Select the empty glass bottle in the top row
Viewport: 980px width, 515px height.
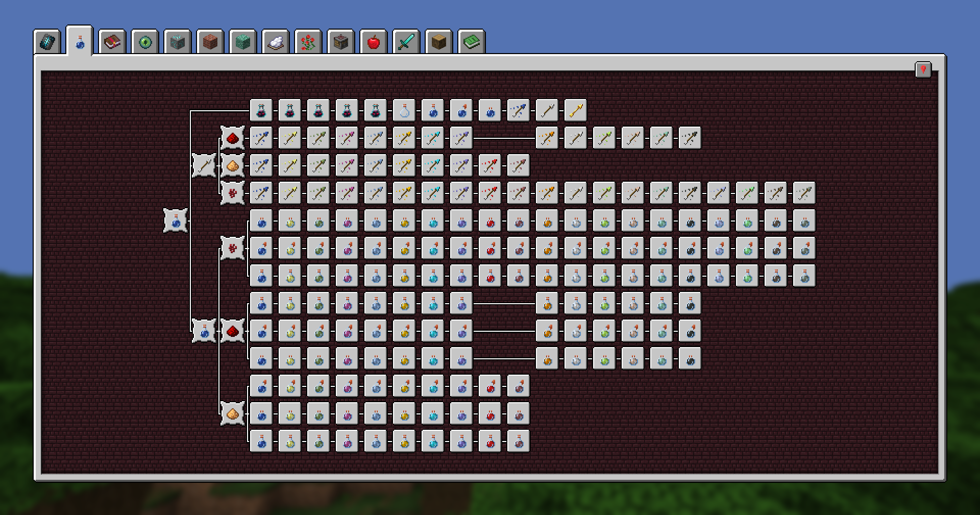(x=404, y=111)
